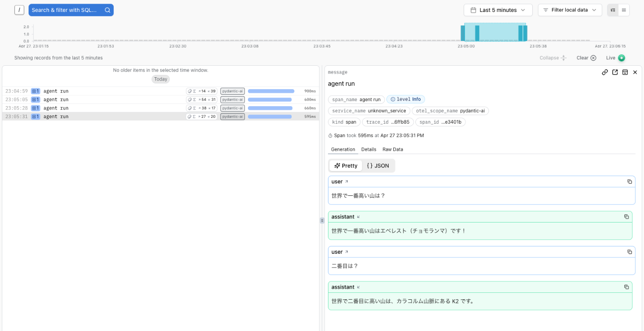
Task: Copy link to this span via the link icon
Action: [605, 72]
